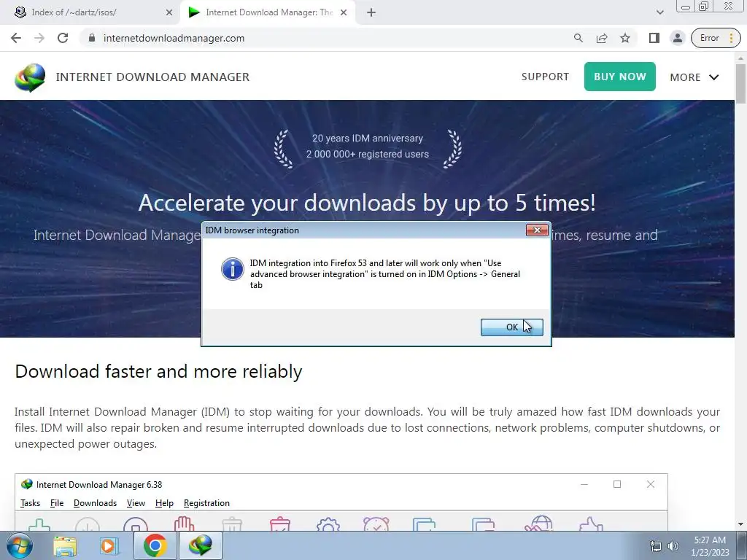Open the Chrome profile avatar menu
This screenshot has width=747, height=560.
pos(678,38)
